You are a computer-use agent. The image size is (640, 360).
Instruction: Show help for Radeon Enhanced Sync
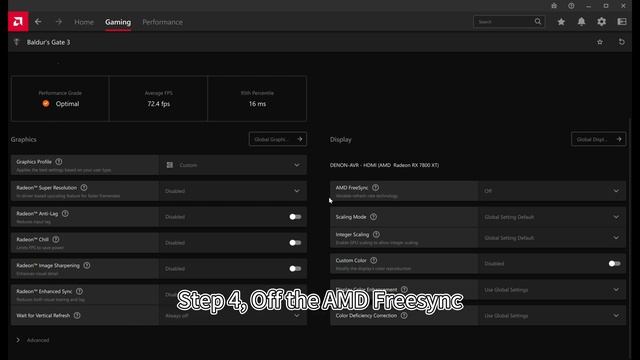tap(79, 291)
